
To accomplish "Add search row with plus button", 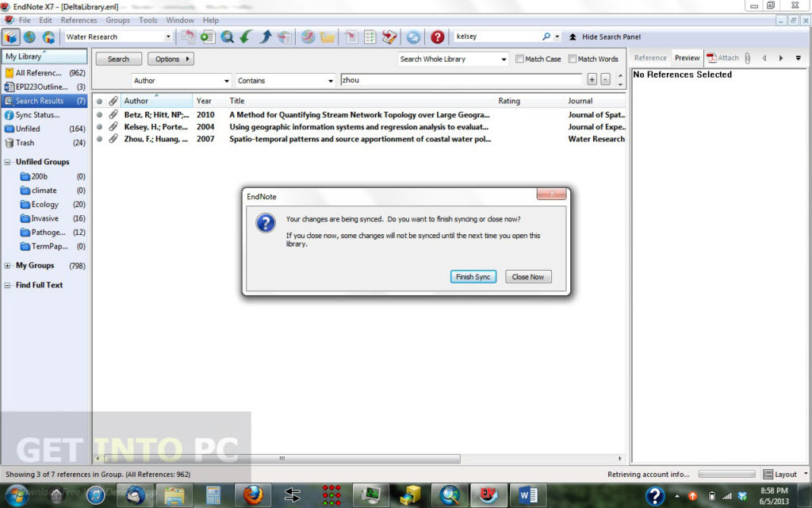I will [x=592, y=79].
